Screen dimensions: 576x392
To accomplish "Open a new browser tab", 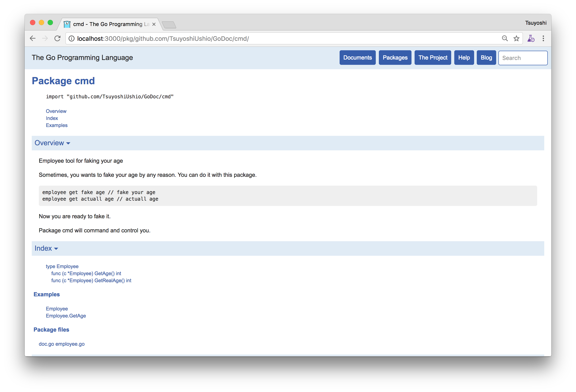I will pyautogui.click(x=169, y=24).
